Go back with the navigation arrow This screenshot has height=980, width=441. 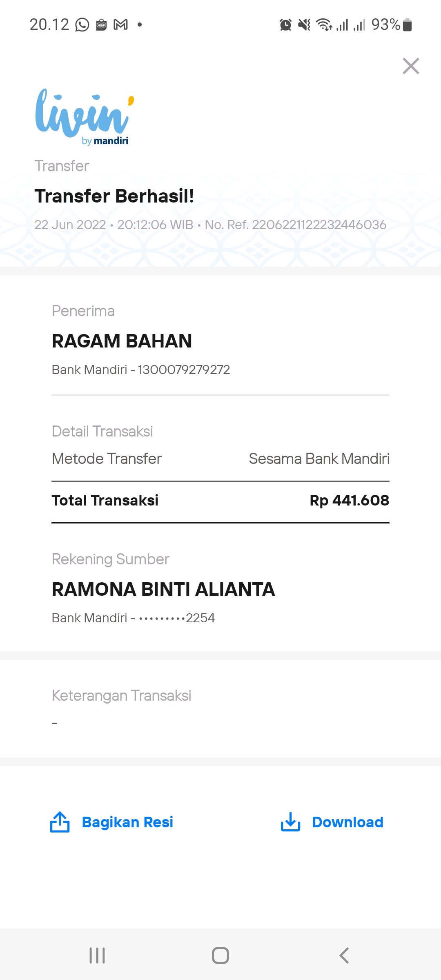coord(344,955)
